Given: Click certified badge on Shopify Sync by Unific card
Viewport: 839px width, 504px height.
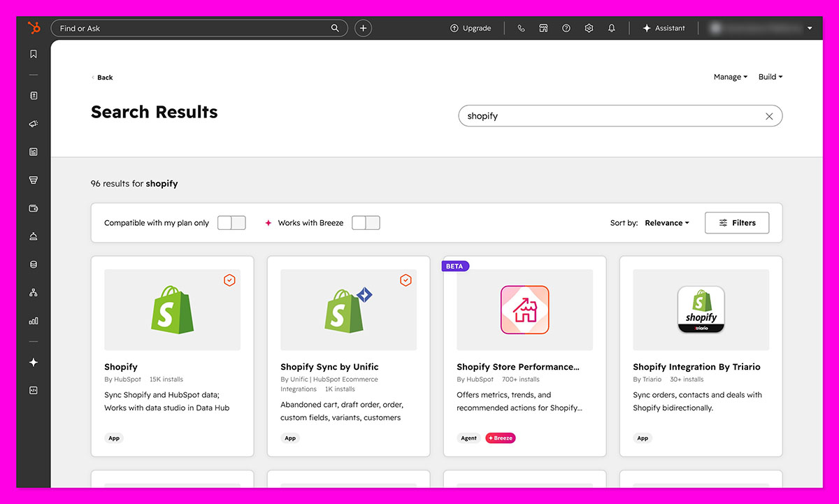Looking at the screenshot, I should pyautogui.click(x=406, y=280).
